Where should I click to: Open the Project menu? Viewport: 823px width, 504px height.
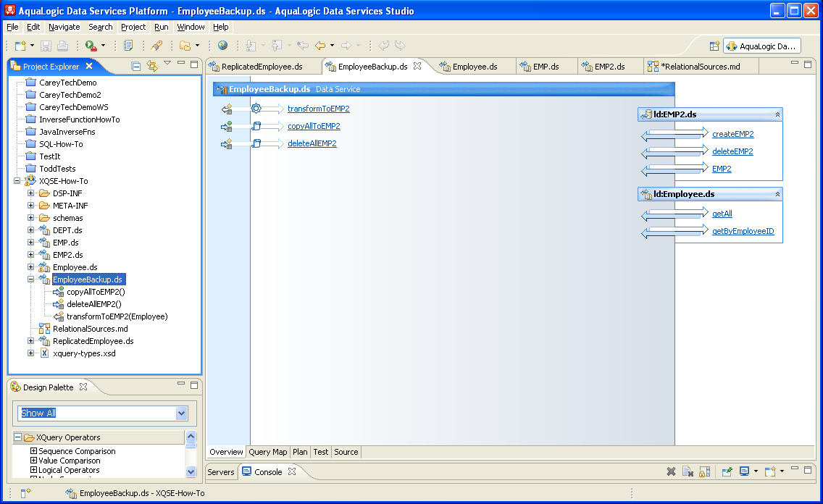(133, 27)
